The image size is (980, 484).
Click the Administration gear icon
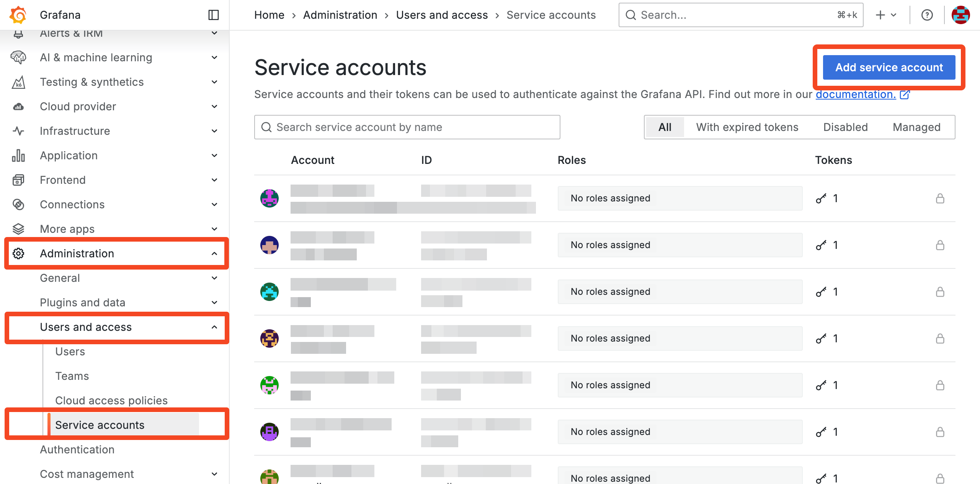[x=18, y=253]
